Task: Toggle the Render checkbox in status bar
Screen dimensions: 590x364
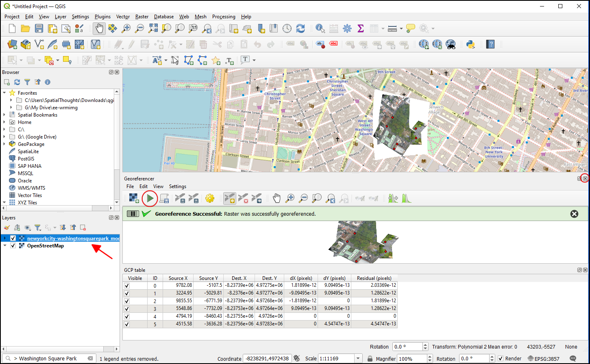Action: [x=501, y=359]
